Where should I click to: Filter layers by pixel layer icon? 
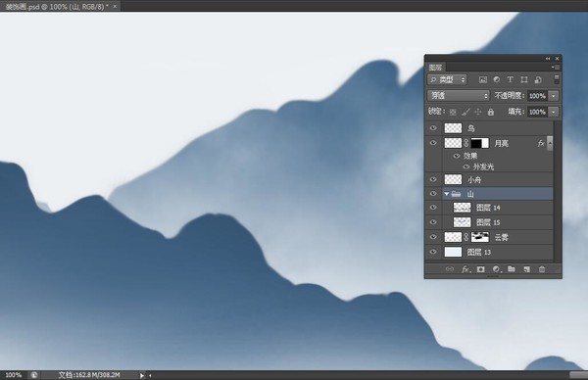(x=483, y=79)
